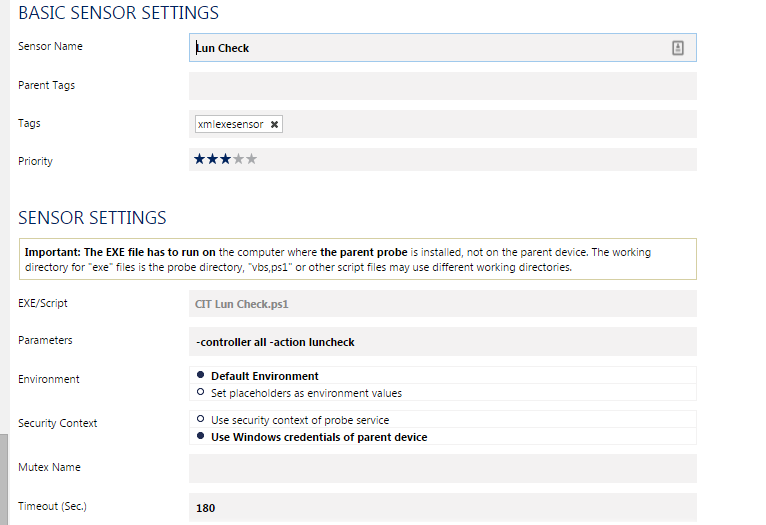Set priority to one star
766x525 pixels.
[200, 159]
